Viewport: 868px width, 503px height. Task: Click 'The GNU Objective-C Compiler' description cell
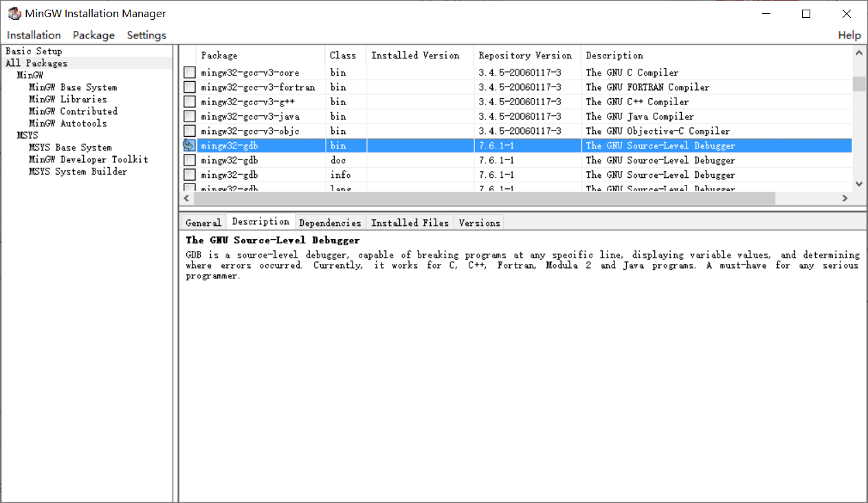click(658, 131)
